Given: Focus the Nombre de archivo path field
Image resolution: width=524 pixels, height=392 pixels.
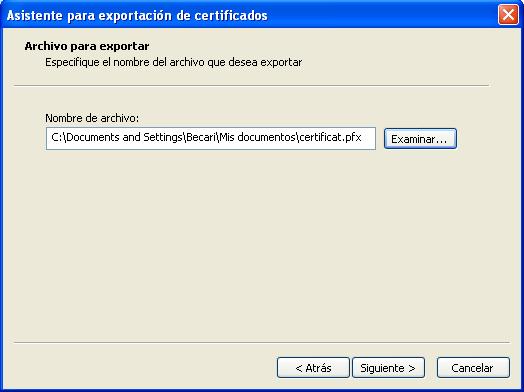Looking at the screenshot, I should click(211, 138).
